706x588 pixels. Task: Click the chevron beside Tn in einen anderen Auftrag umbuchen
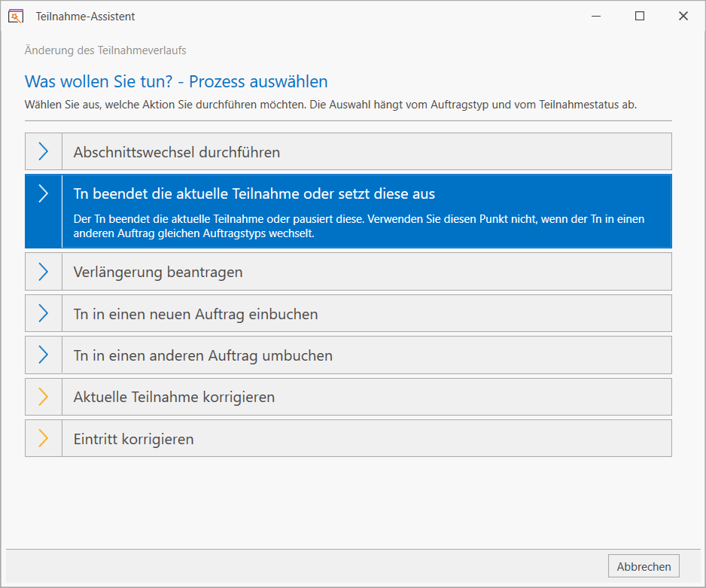click(x=43, y=355)
